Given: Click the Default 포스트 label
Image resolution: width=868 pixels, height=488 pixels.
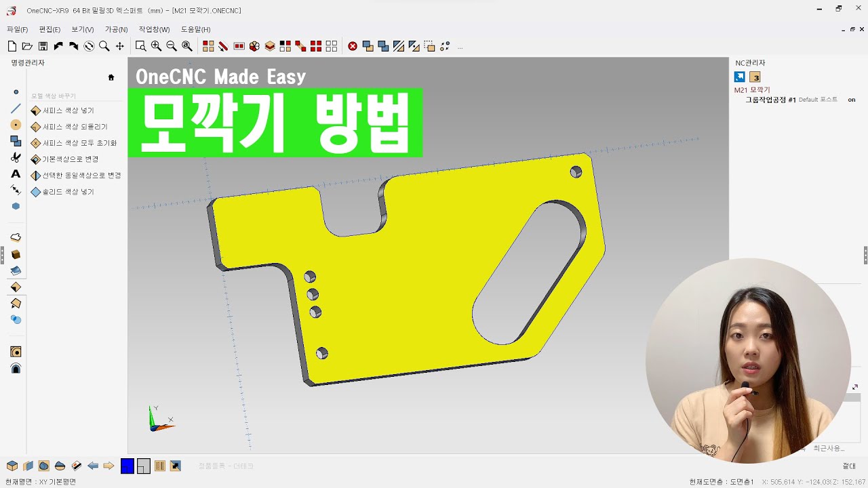Looking at the screenshot, I should [x=818, y=100].
